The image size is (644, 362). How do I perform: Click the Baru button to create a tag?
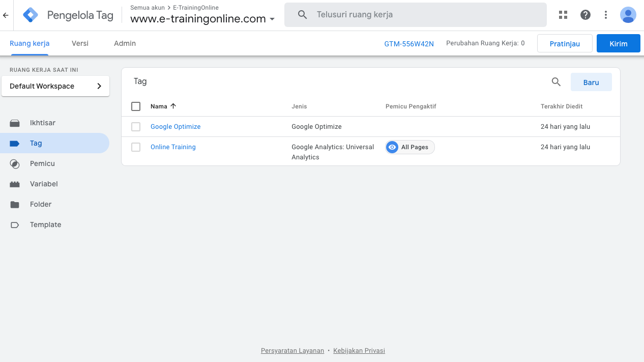click(x=591, y=82)
